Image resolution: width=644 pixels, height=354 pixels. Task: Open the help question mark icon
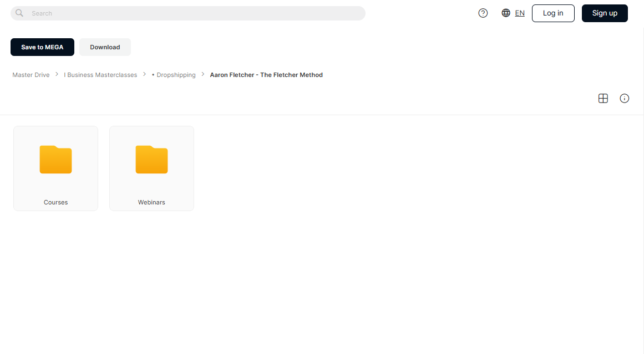483,13
